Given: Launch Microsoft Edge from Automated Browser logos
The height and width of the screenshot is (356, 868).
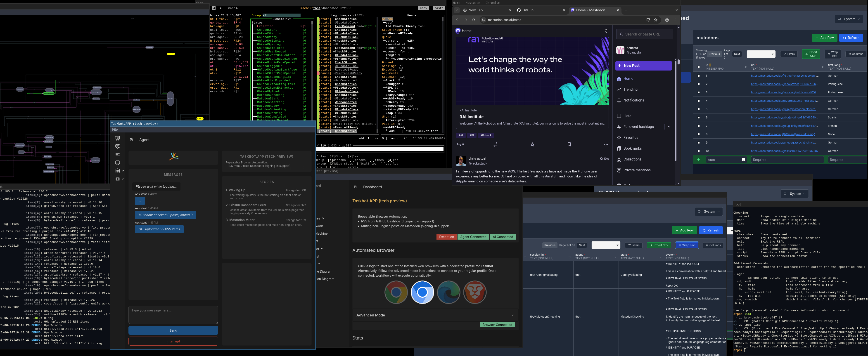Looking at the screenshot, I should (448, 292).
